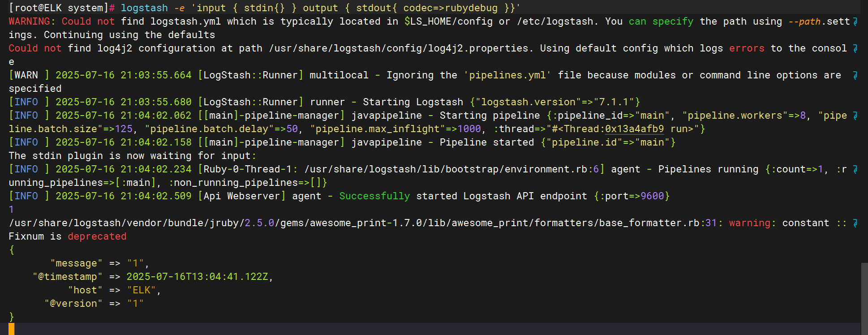Click the orange '--path' option text
Image resolution: width=868 pixels, height=335 pixels.
[x=804, y=21]
